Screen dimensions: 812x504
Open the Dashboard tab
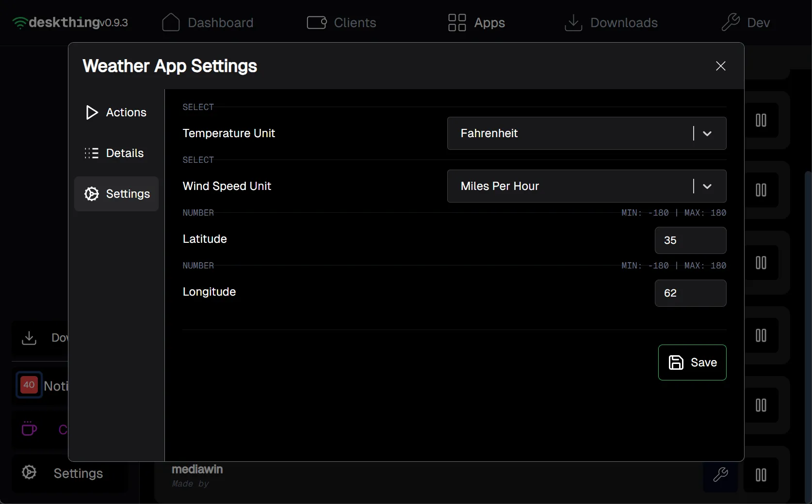point(208,23)
